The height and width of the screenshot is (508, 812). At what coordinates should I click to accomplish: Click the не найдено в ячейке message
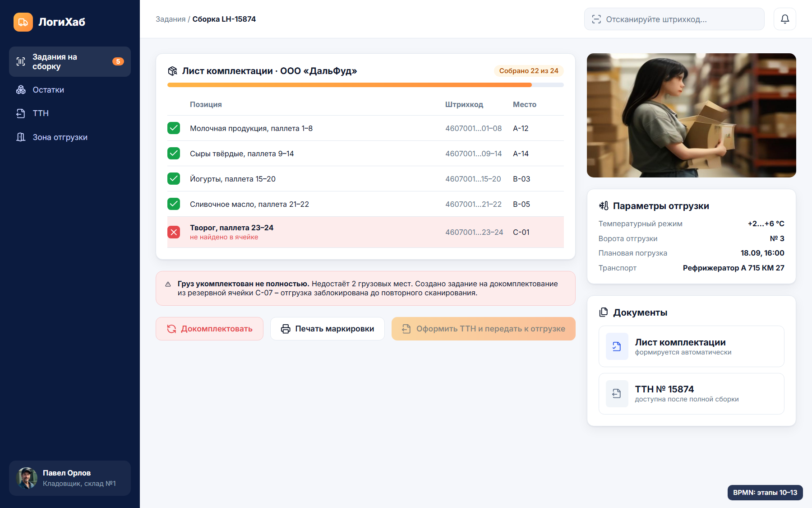pyautogui.click(x=224, y=237)
